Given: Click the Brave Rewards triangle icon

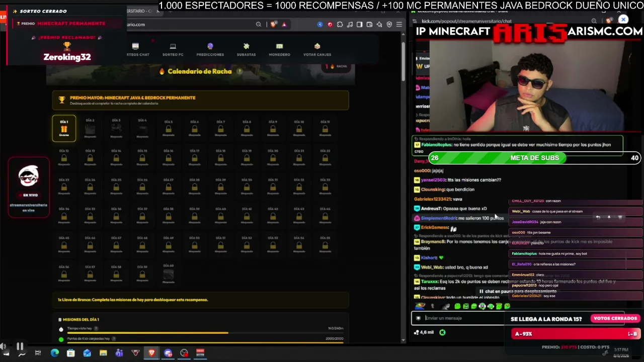Looking at the screenshot, I should pos(284,24).
